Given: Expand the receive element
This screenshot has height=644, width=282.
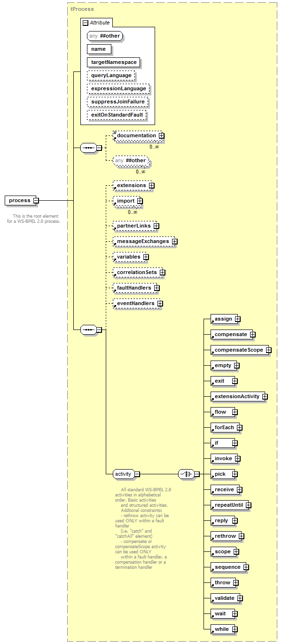Looking at the screenshot, I should pos(239,490).
